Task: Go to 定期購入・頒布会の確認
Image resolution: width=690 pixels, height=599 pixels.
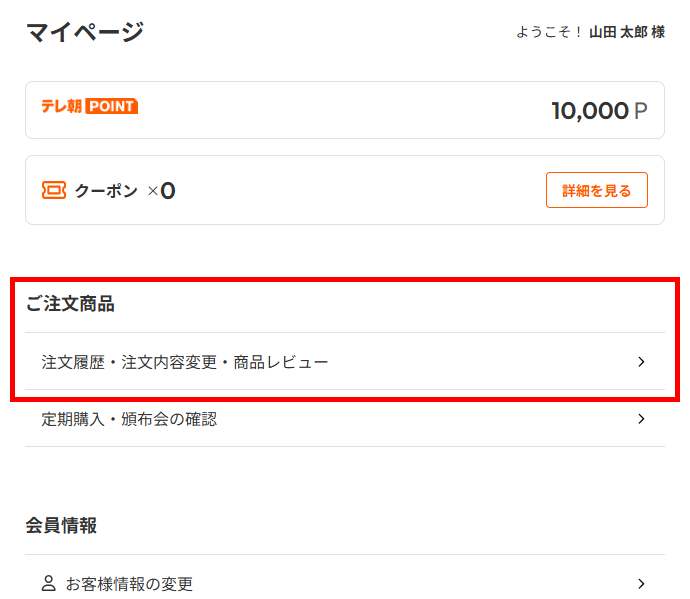Action: [x=129, y=419]
